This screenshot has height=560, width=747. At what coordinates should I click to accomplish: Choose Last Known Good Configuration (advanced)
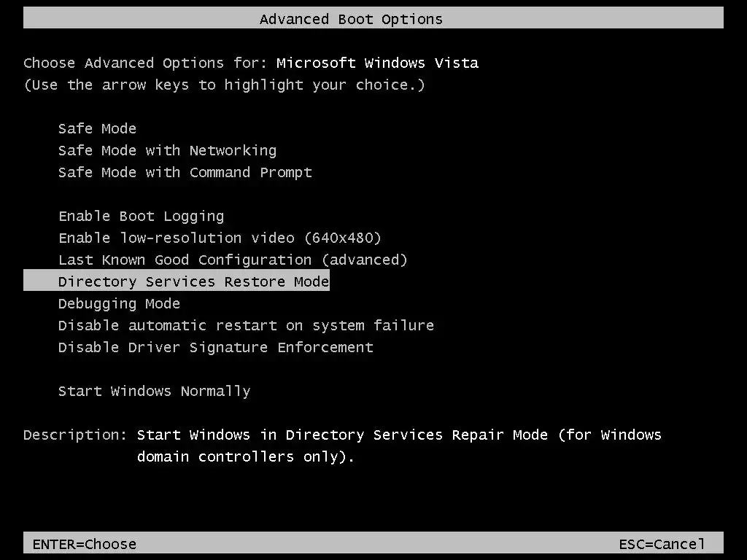233,260
